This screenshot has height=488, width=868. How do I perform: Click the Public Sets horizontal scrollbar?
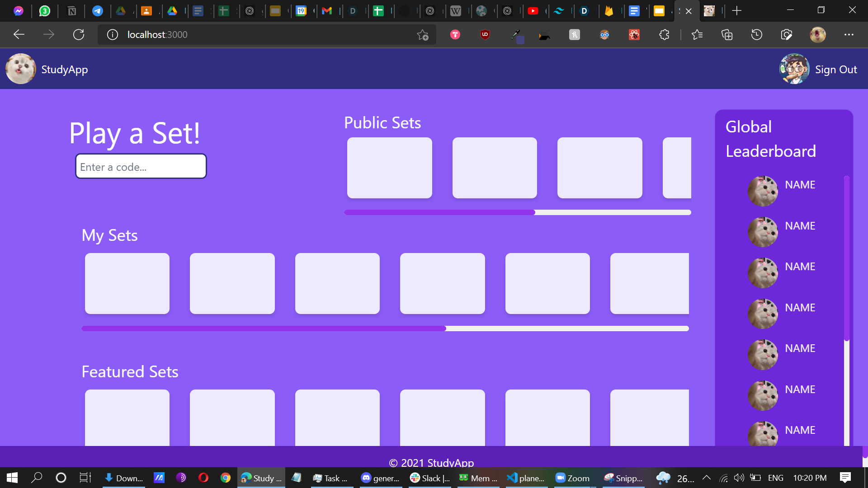coord(439,212)
